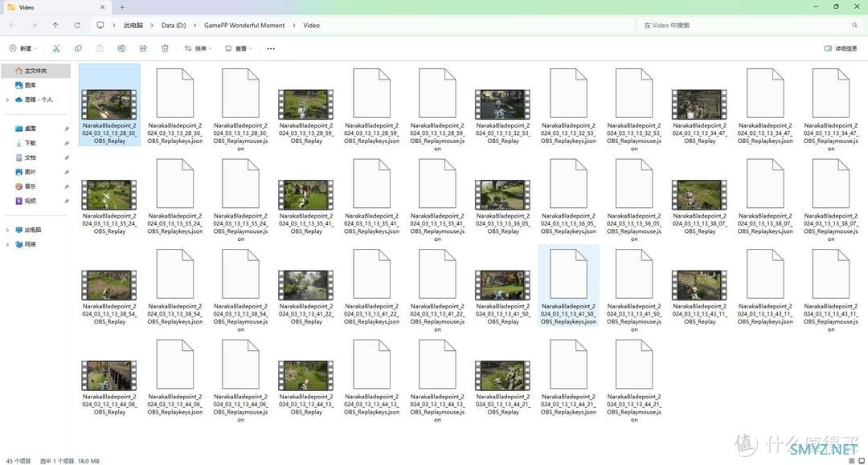Go back using the back arrow

click(x=12, y=26)
